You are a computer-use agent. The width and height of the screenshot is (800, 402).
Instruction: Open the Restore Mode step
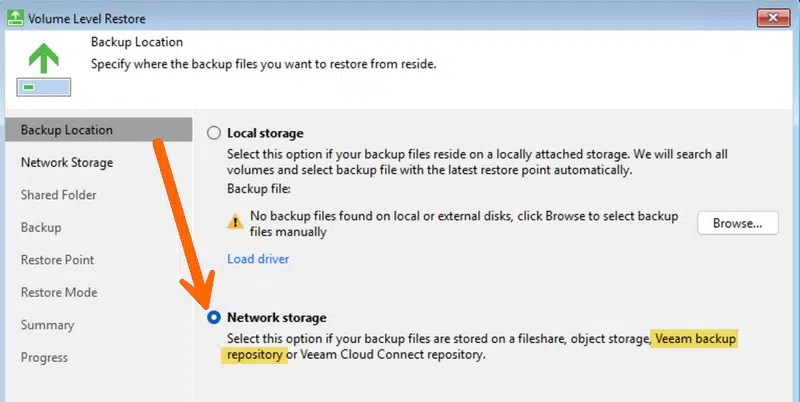pos(59,292)
